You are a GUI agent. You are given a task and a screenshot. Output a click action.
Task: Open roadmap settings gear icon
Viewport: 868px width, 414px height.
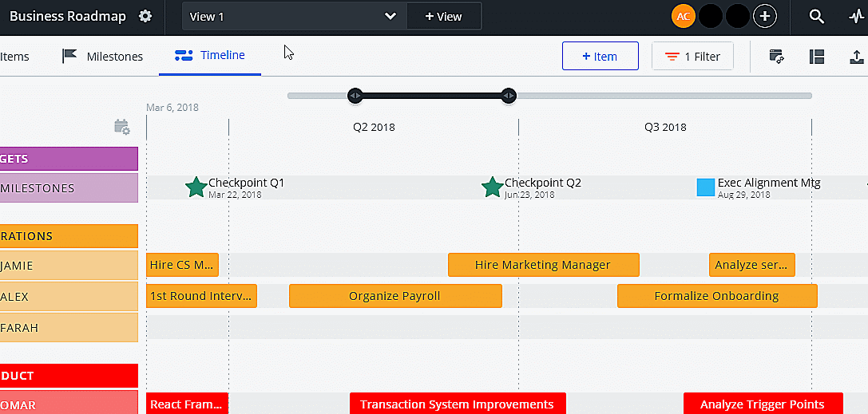tap(145, 17)
